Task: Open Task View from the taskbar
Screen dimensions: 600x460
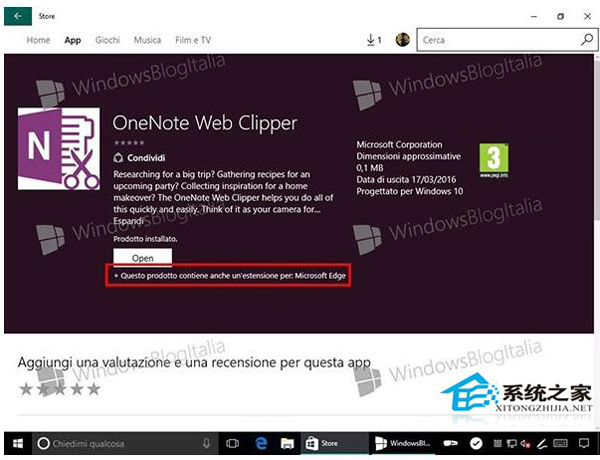Action: [232, 444]
